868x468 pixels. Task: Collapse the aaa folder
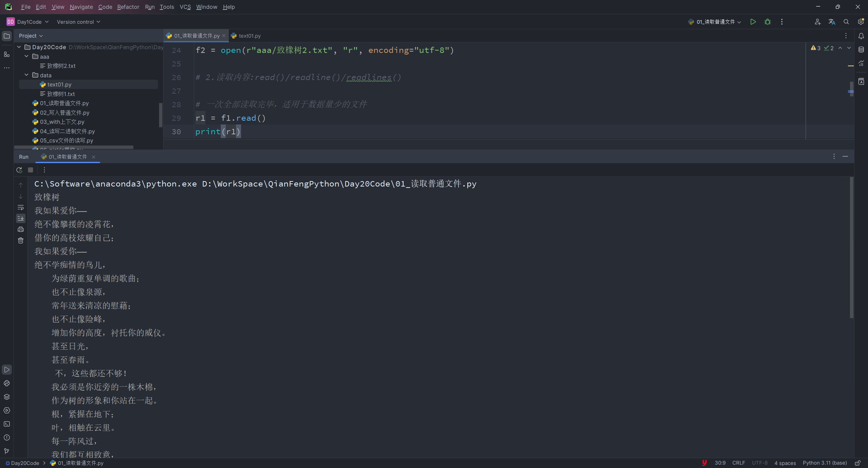click(x=27, y=56)
